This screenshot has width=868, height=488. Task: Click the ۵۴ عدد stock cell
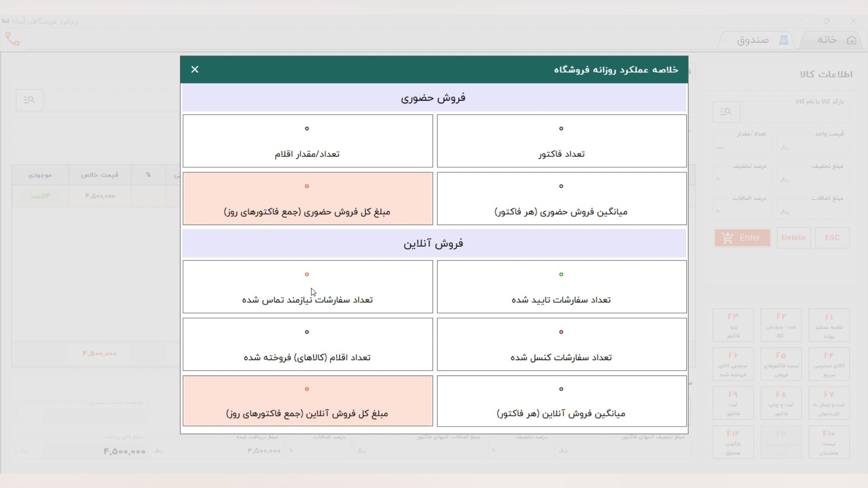click(x=40, y=196)
